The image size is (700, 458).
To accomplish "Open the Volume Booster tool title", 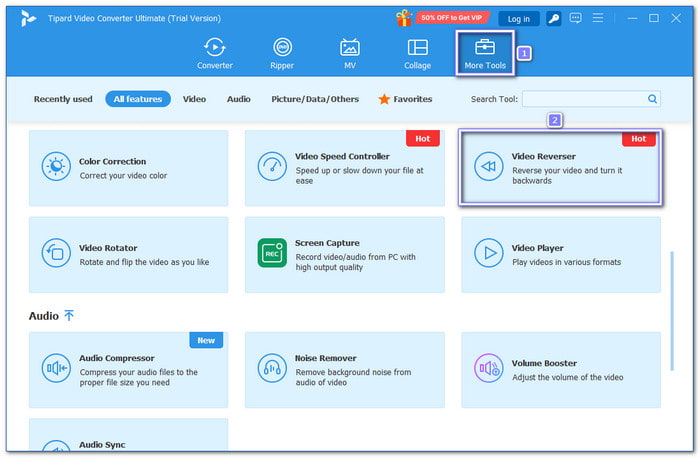I will [x=544, y=363].
